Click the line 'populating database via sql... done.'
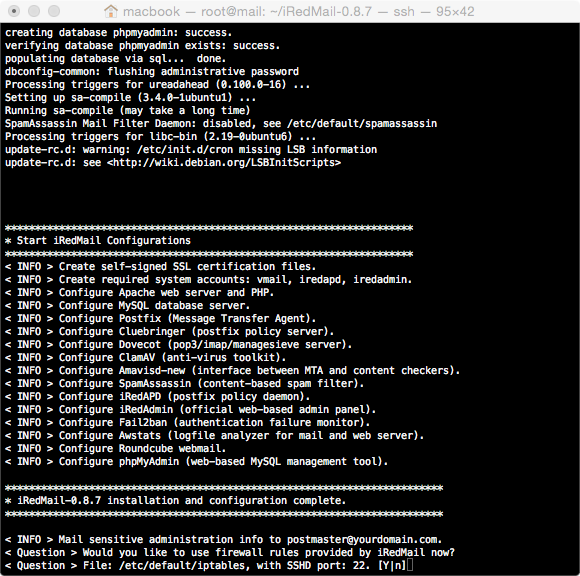 tap(115, 58)
